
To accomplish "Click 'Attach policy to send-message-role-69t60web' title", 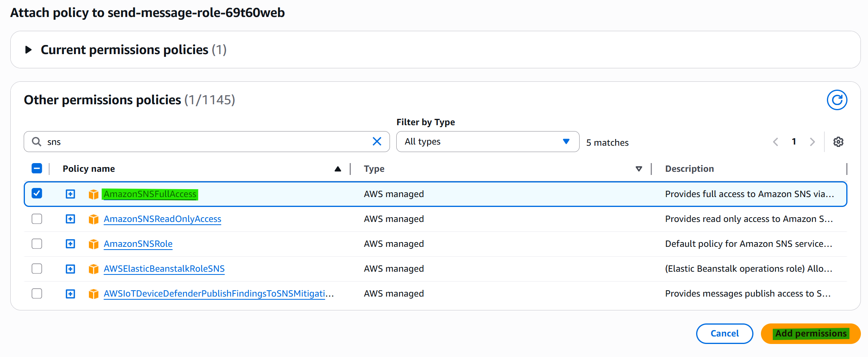I will (x=147, y=13).
